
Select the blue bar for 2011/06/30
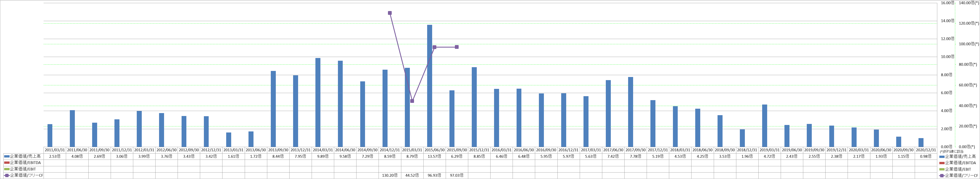coord(72,128)
